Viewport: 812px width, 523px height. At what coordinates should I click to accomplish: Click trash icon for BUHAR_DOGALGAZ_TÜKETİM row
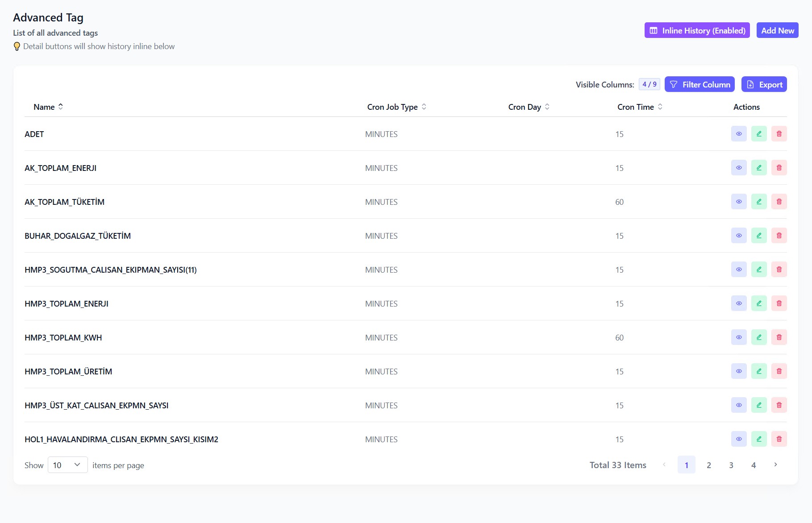click(x=779, y=236)
